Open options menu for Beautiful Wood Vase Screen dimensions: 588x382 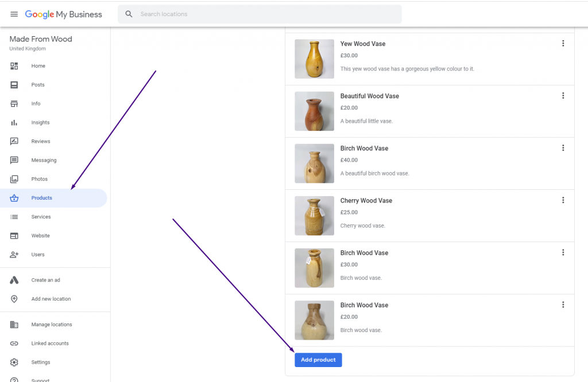tap(563, 96)
